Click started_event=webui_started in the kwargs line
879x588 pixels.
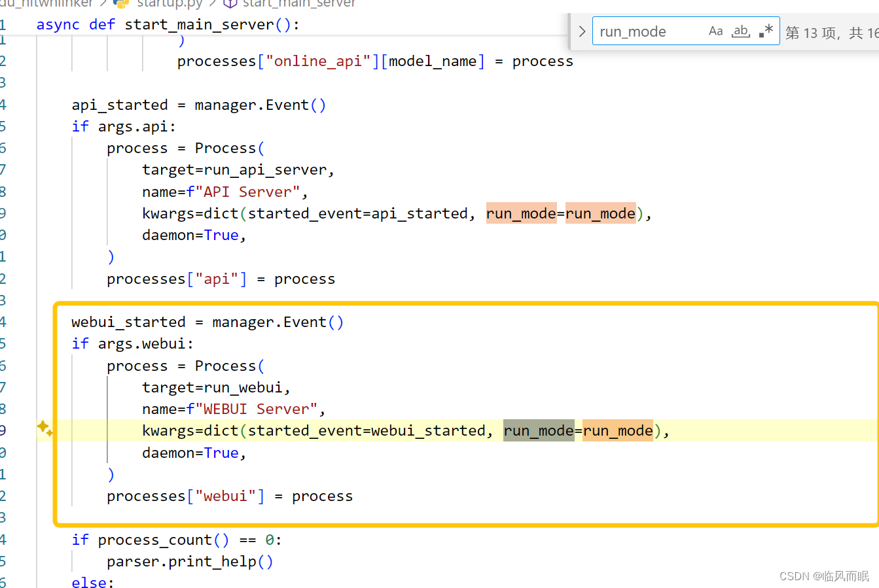[x=367, y=431]
